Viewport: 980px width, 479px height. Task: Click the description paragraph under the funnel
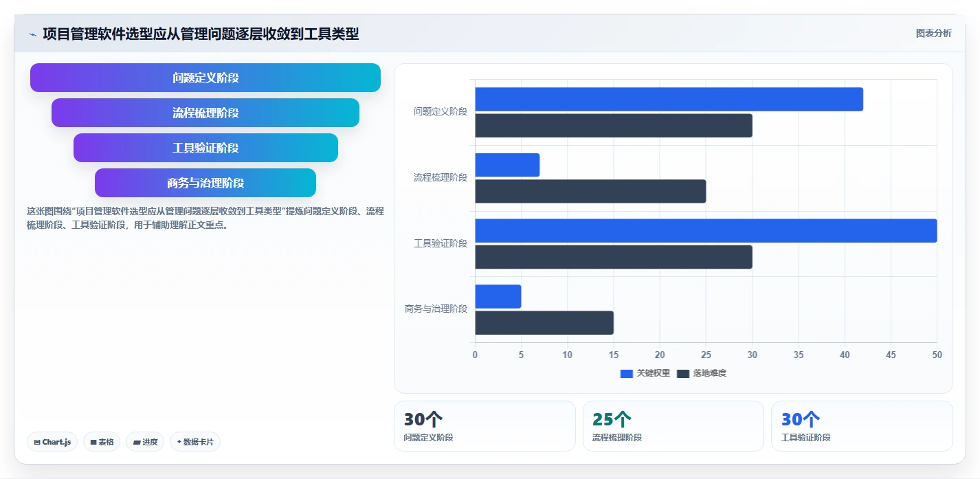click(x=205, y=218)
